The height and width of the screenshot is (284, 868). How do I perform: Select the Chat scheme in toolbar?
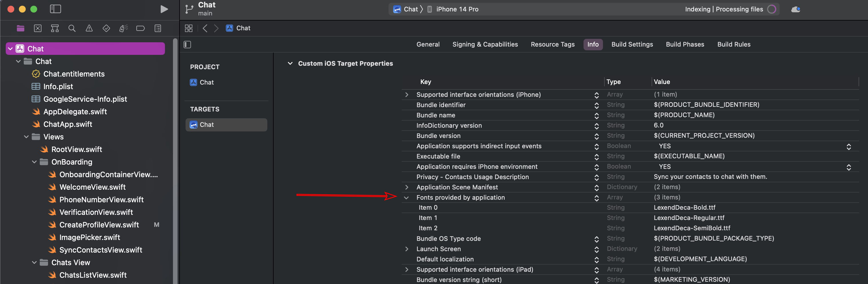tap(406, 9)
